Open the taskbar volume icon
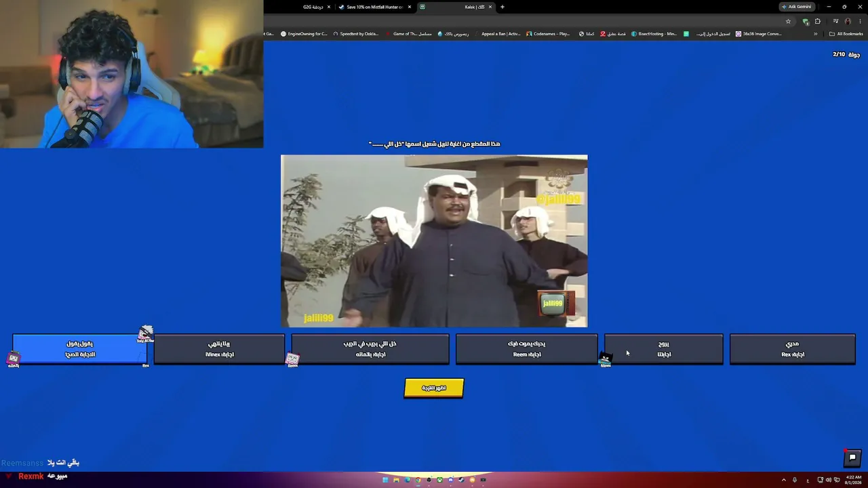 [x=828, y=480]
